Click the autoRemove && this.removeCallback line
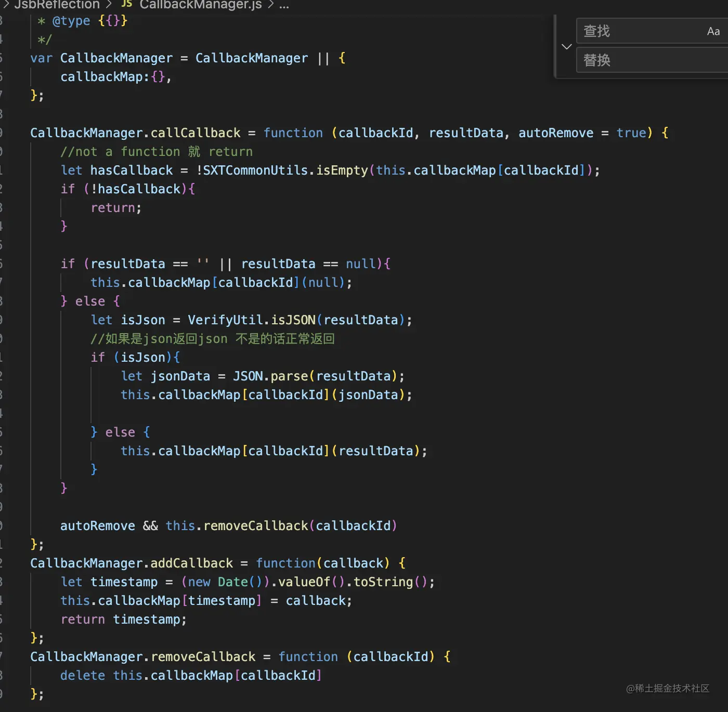Screen dimensions: 728x712 (229, 525)
